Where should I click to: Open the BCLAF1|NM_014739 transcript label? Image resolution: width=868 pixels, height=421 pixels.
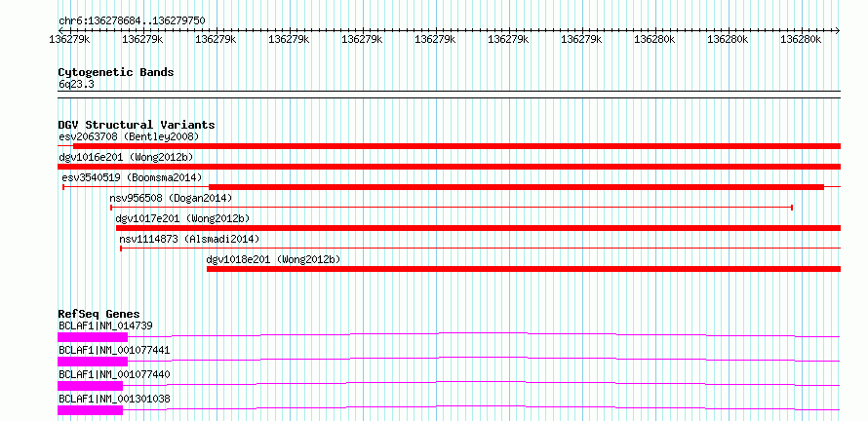coord(105,325)
